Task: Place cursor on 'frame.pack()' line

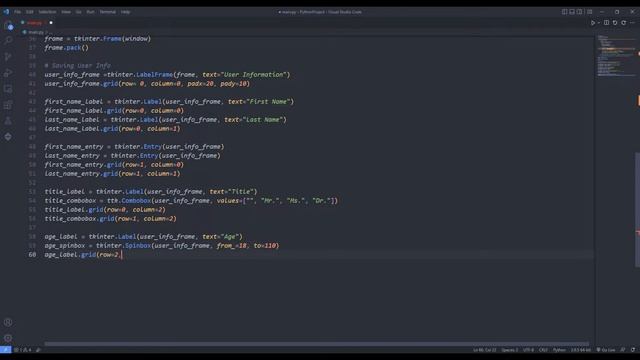Action: [x=67, y=48]
